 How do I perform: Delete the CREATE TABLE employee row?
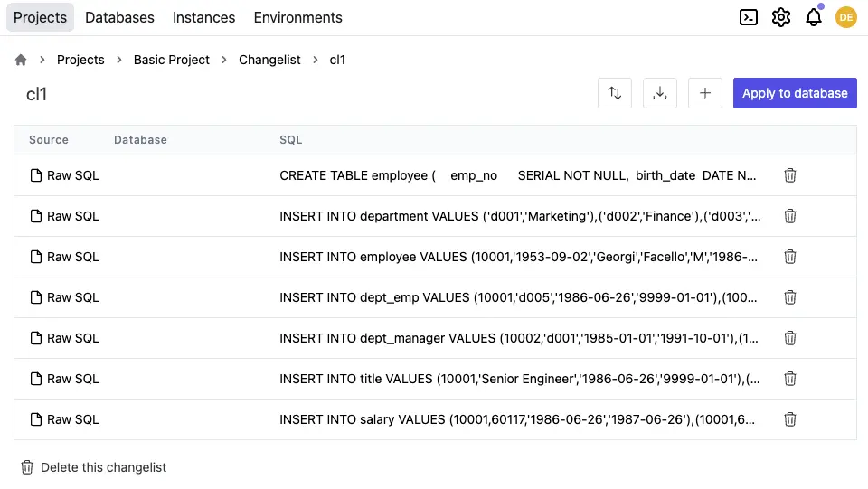coord(789,175)
